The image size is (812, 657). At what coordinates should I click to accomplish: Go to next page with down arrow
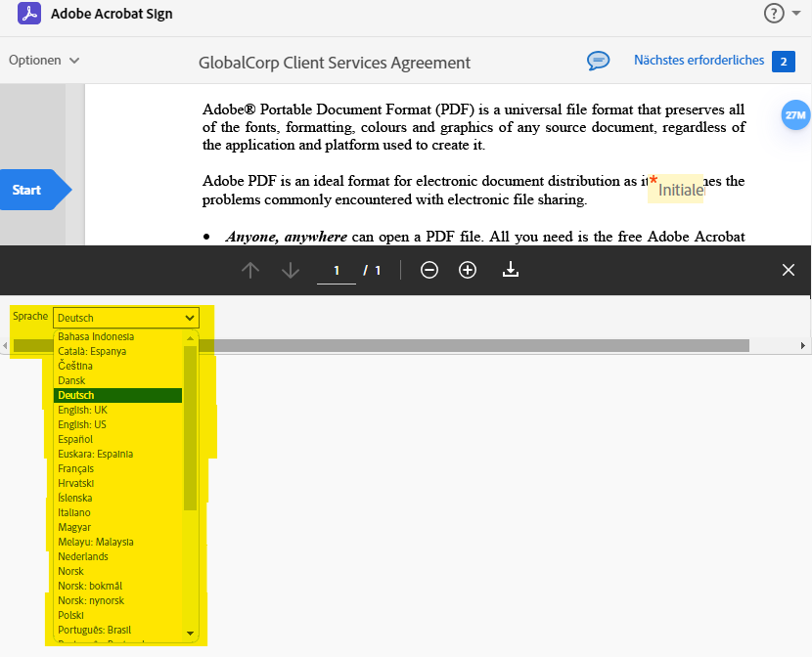[291, 270]
